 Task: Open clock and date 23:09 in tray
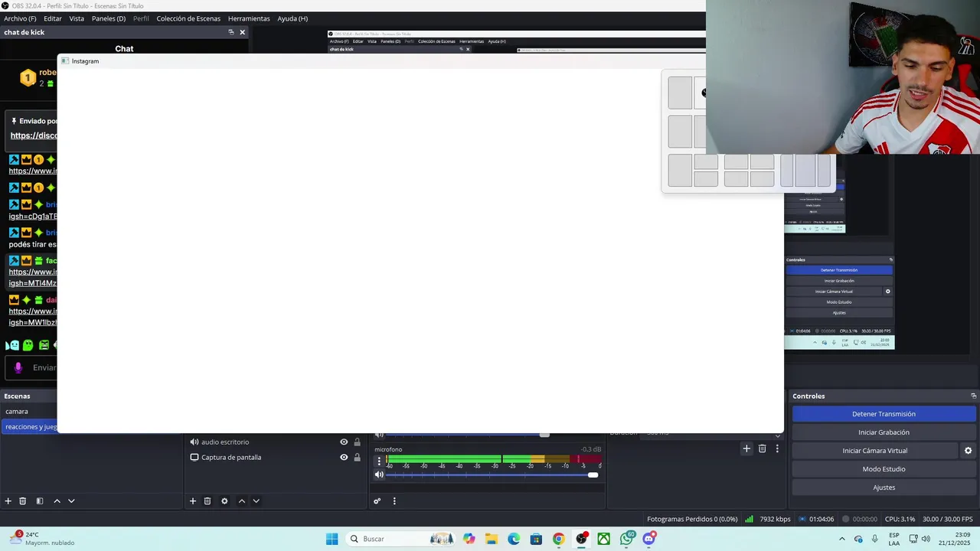coord(956,539)
